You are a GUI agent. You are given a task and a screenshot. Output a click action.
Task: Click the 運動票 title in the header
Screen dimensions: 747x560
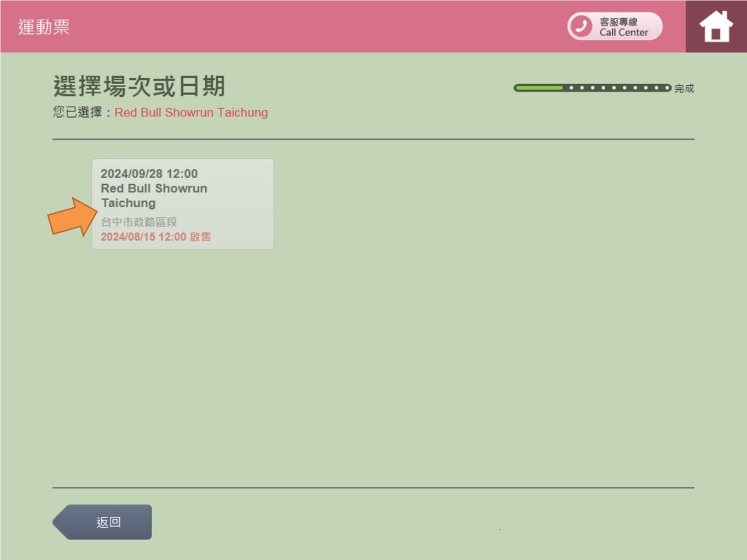44,27
